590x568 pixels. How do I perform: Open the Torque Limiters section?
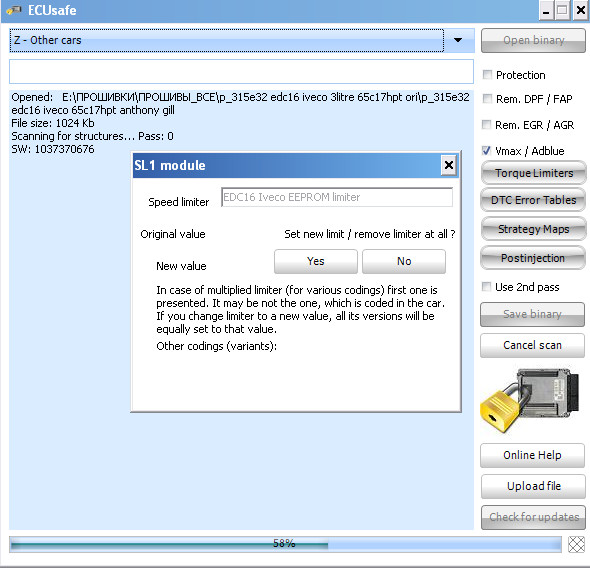tap(533, 173)
